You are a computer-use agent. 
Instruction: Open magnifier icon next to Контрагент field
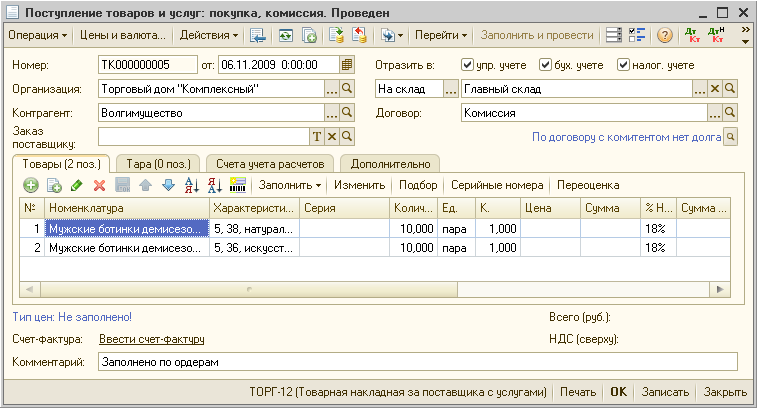(x=347, y=113)
